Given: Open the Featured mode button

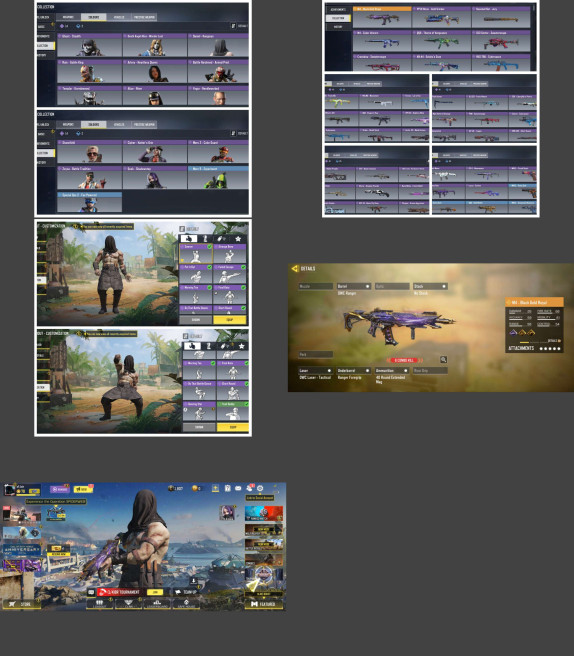Looking at the screenshot, I should pyautogui.click(x=264, y=604).
